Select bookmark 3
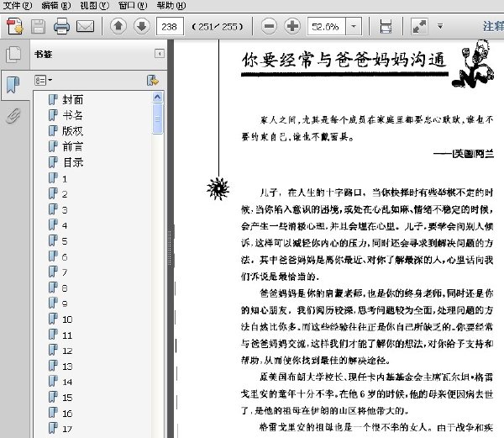 [x=65, y=210]
